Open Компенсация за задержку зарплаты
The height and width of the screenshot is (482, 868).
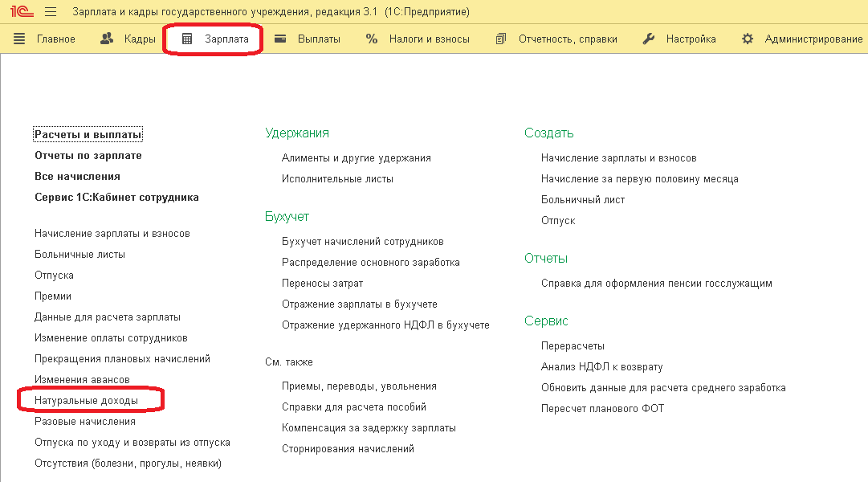point(369,427)
